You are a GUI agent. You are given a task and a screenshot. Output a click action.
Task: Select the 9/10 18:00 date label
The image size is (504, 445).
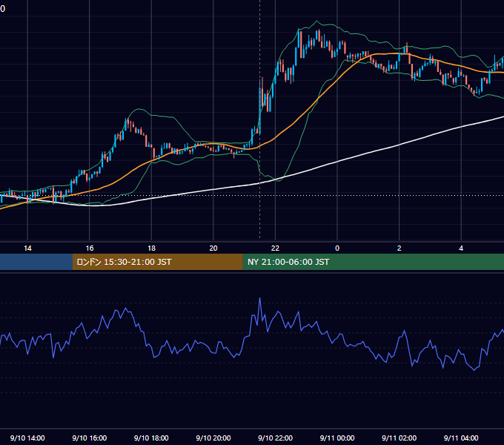[151, 438]
